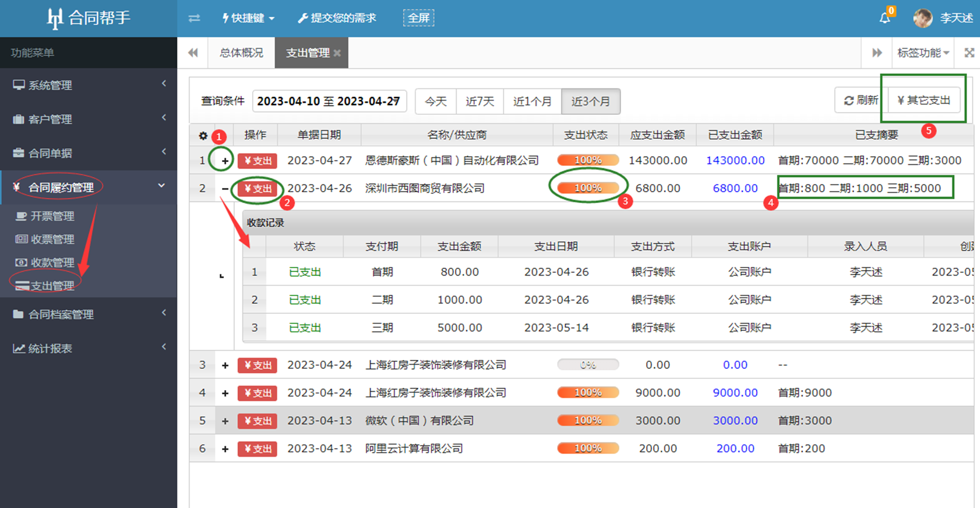
Task: Click 支出 button for row 3 (0% status)
Action: click(x=257, y=365)
